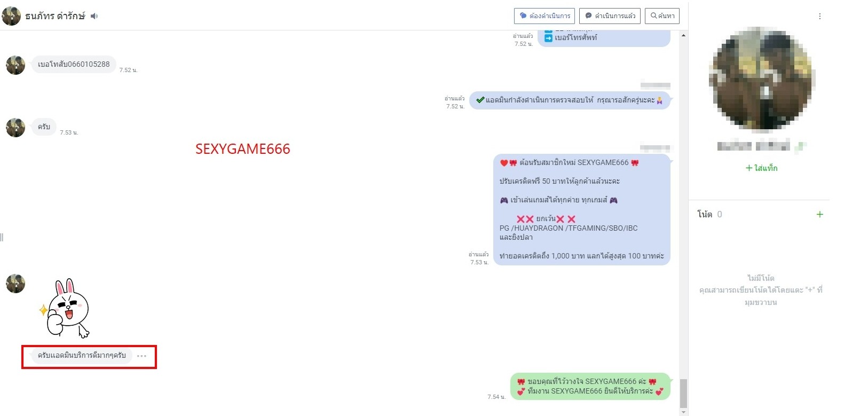Click the chat scrollbar thumb
This screenshot has height=416, width=868.
(x=683, y=393)
